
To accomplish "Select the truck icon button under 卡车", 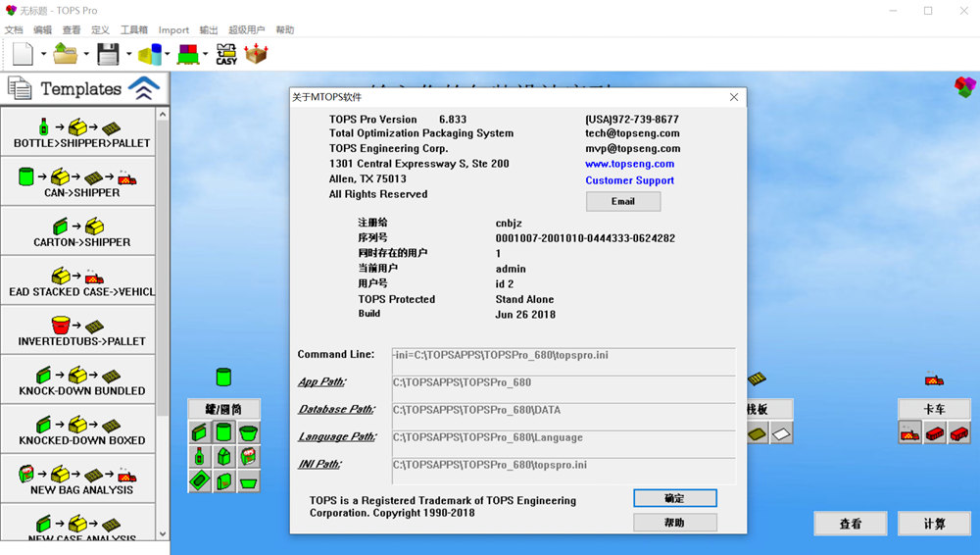I will 910,433.
